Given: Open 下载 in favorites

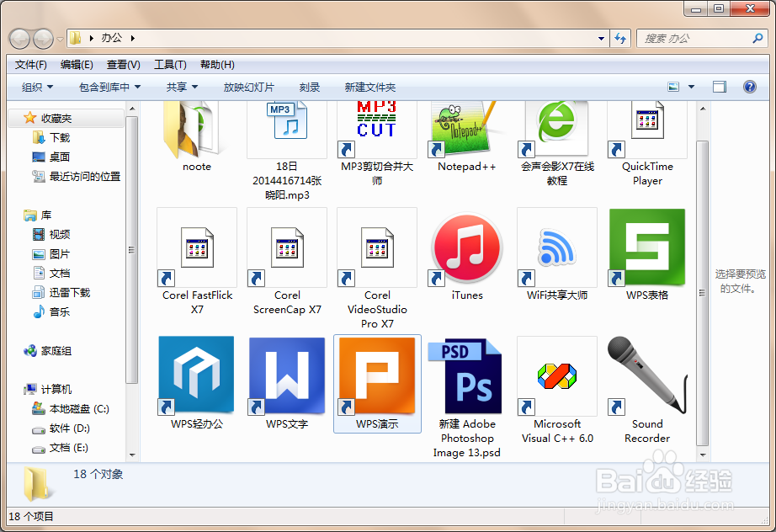Looking at the screenshot, I should (x=60, y=137).
